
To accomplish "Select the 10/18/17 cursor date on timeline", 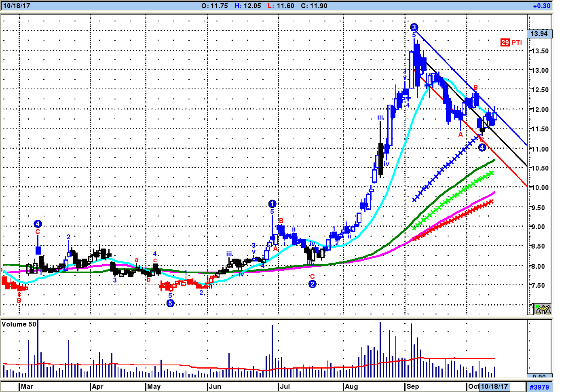I will [x=494, y=386].
